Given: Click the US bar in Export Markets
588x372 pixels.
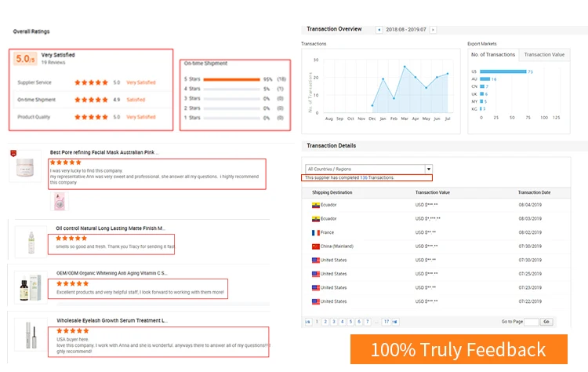Looking at the screenshot, I should tap(503, 71).
